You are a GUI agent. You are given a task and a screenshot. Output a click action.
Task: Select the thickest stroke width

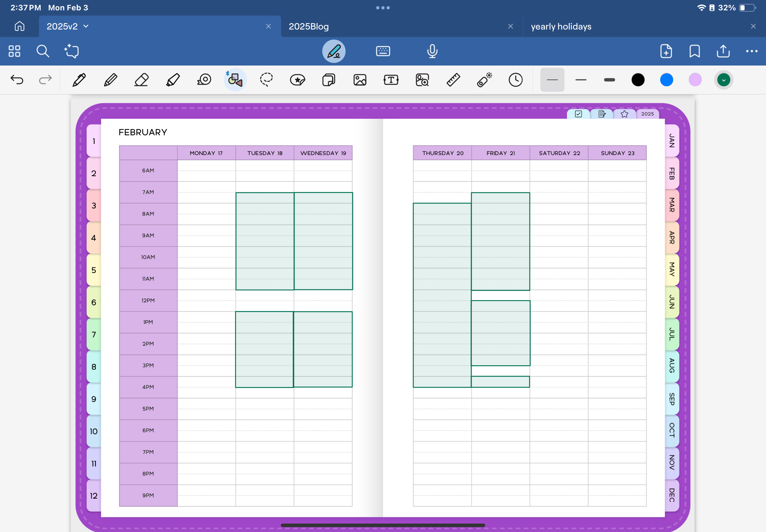(609, 80)
